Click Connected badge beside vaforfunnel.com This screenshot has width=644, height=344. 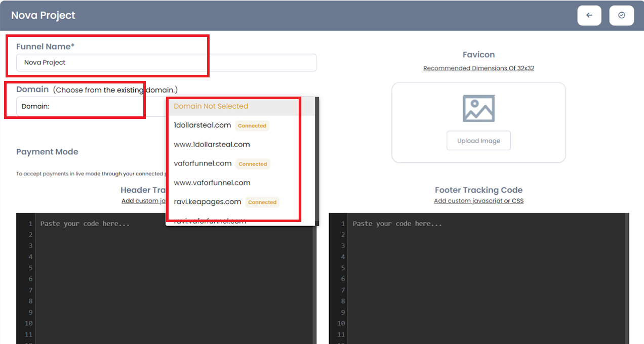coord(253,164)
